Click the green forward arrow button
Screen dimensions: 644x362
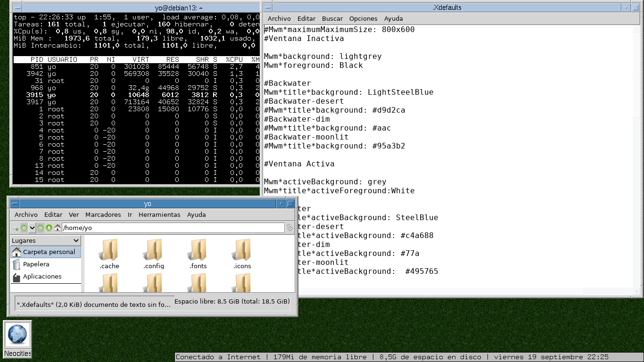click(x=41, y=228)
